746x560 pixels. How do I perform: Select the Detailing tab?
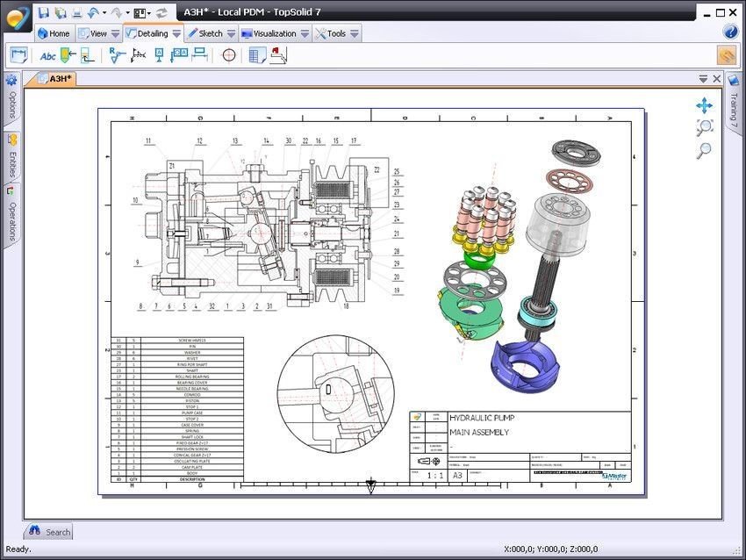[x=147, y=33]
